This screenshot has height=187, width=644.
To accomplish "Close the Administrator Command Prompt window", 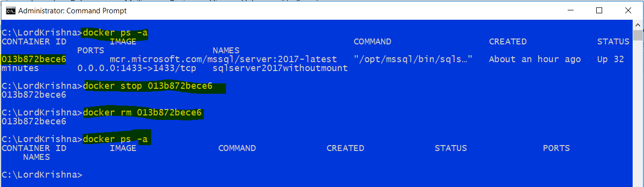I will pyautogui.click(x=627, y=10).
